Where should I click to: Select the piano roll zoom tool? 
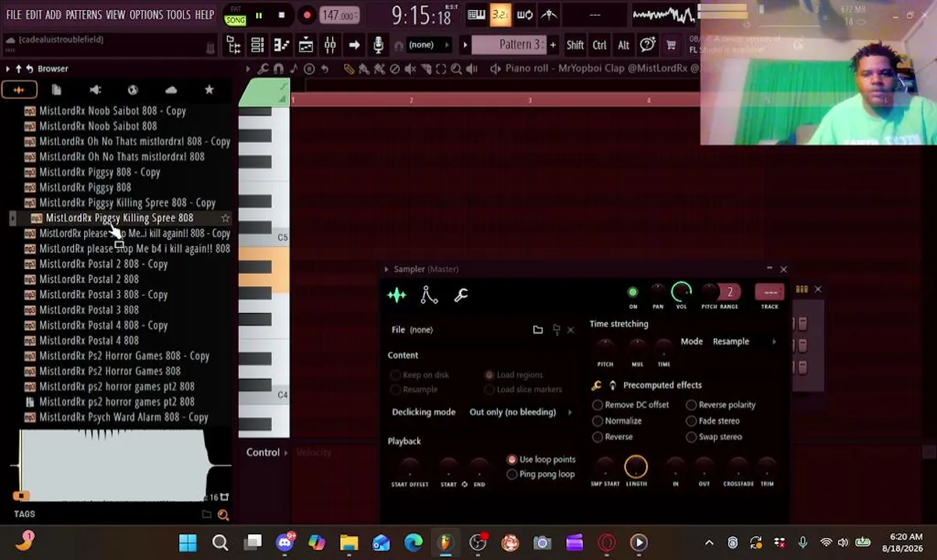point(457,69)
